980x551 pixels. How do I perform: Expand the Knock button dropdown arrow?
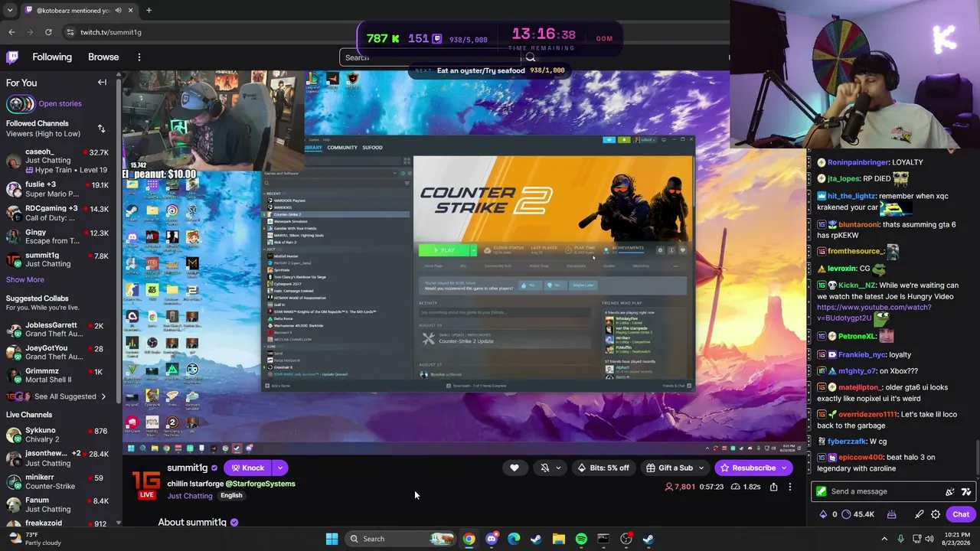[x=280, y=468]
